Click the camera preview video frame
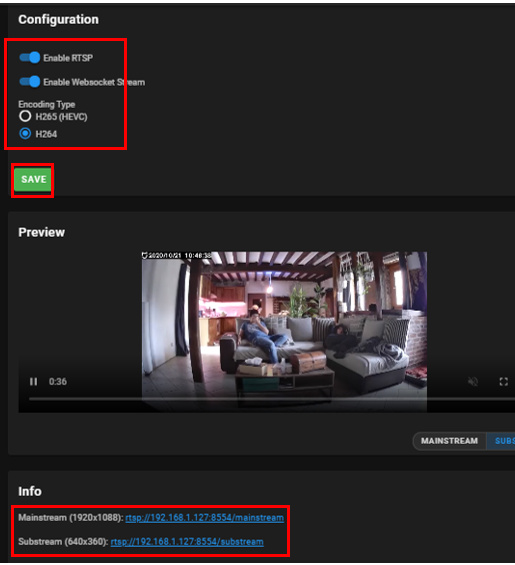This screenshot has height=565, width=515. [x=284, y=332]
